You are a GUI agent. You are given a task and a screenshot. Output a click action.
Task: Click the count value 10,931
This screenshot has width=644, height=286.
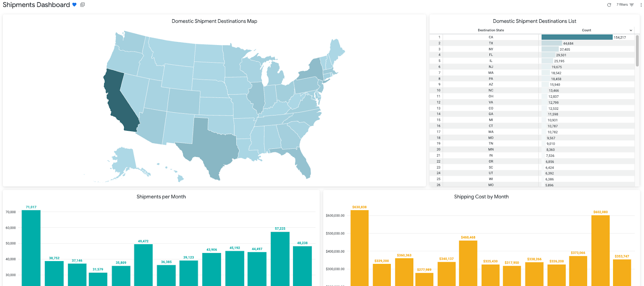tap(553, 120)
